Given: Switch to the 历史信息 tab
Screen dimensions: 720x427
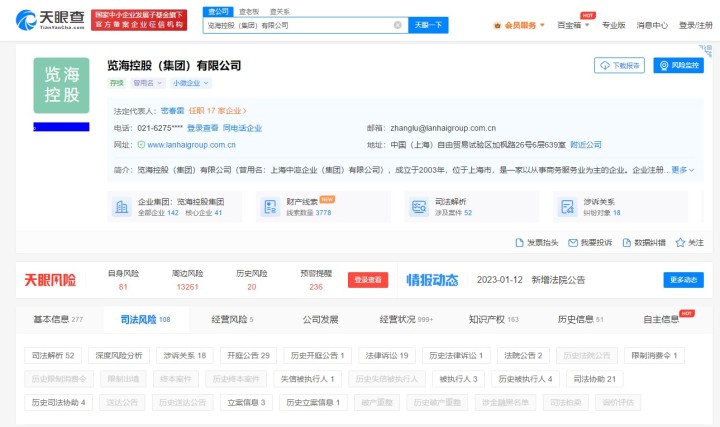Looking at the screenshot, I should point(580,319).
